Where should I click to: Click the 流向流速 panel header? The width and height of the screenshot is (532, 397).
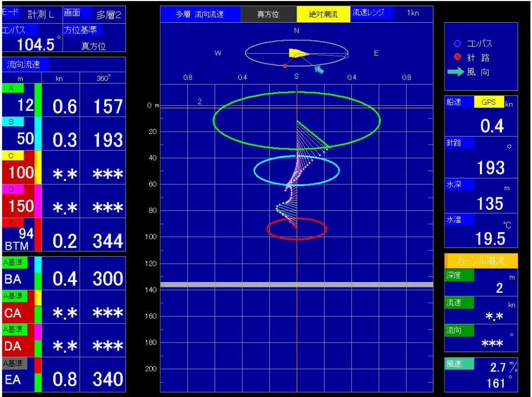25,64
